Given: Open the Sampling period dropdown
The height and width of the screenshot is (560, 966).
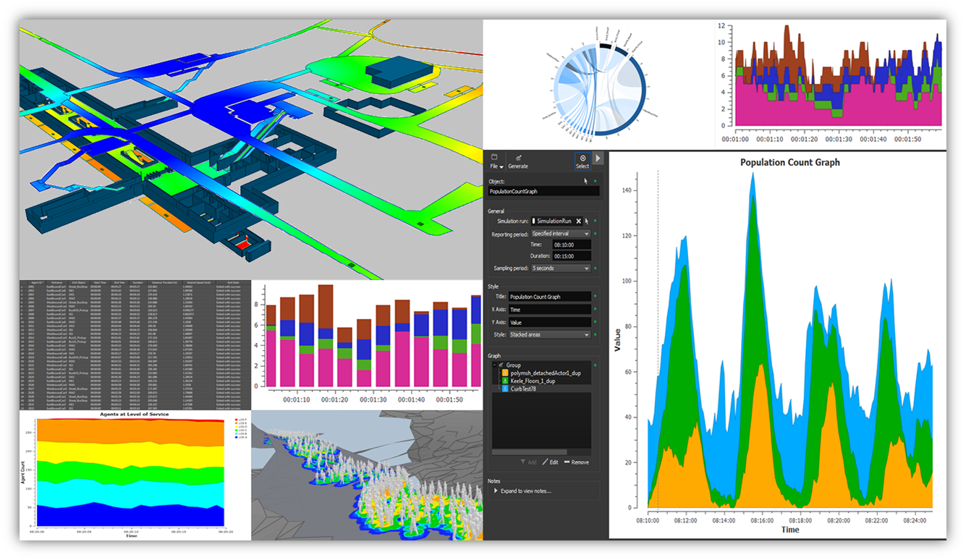Looking at the screenshot, I should 560,268.
